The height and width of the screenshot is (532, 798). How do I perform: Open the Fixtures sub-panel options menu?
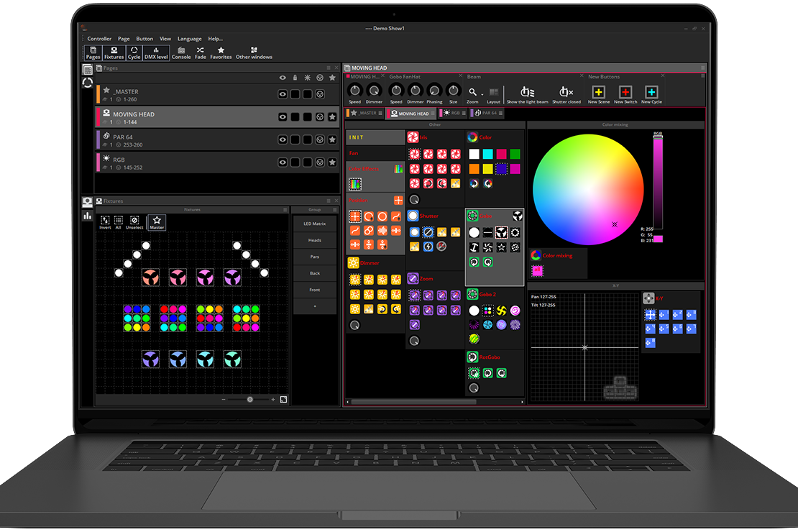pos(285,210)
